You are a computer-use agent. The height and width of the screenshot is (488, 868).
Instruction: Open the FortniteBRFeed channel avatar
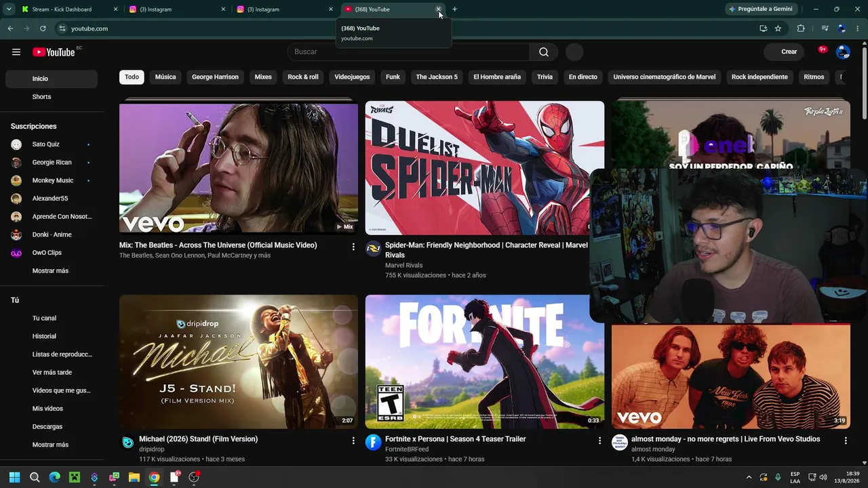click(373, 443)
